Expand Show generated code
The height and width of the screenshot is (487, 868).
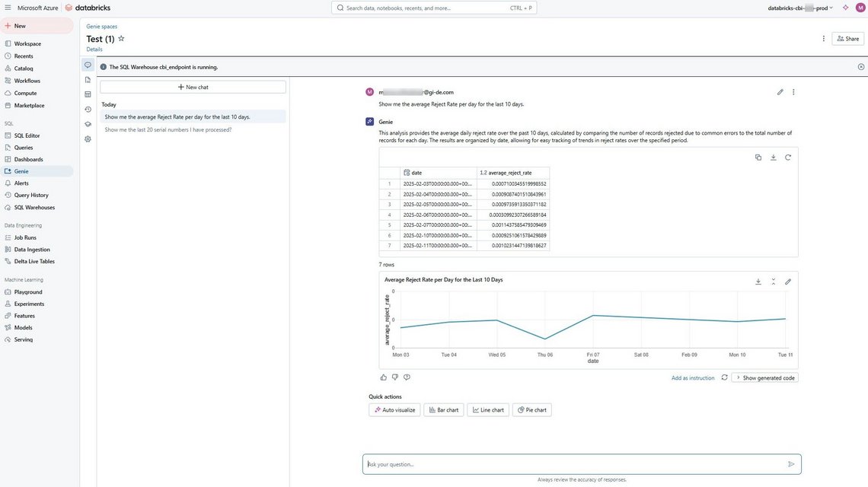pyautogui.click(x=764, y=377)
